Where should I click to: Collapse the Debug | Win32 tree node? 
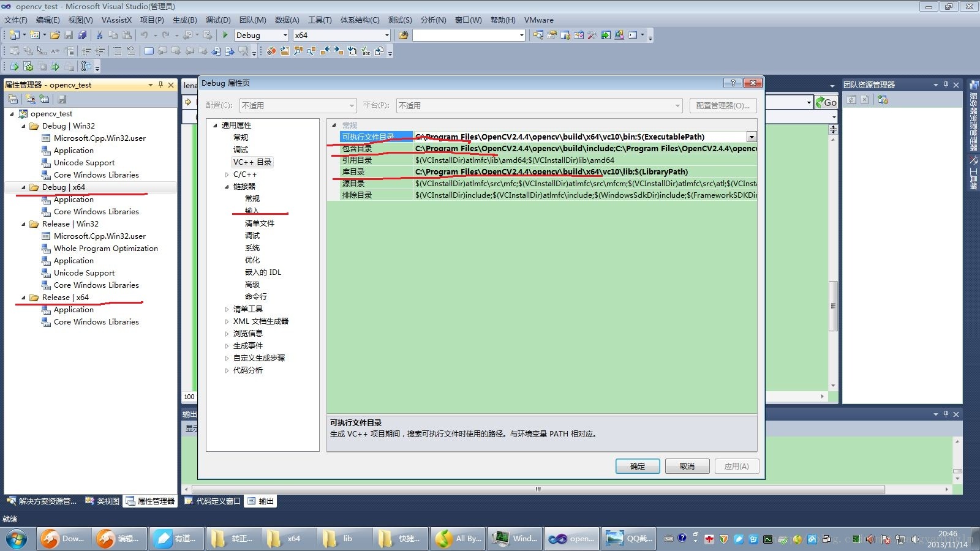24,126
